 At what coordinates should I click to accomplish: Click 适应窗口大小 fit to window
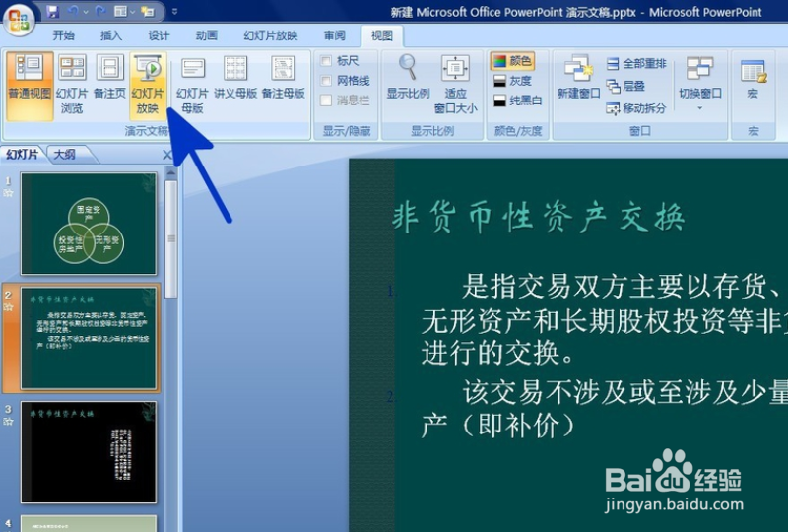[x=455, y=86]
